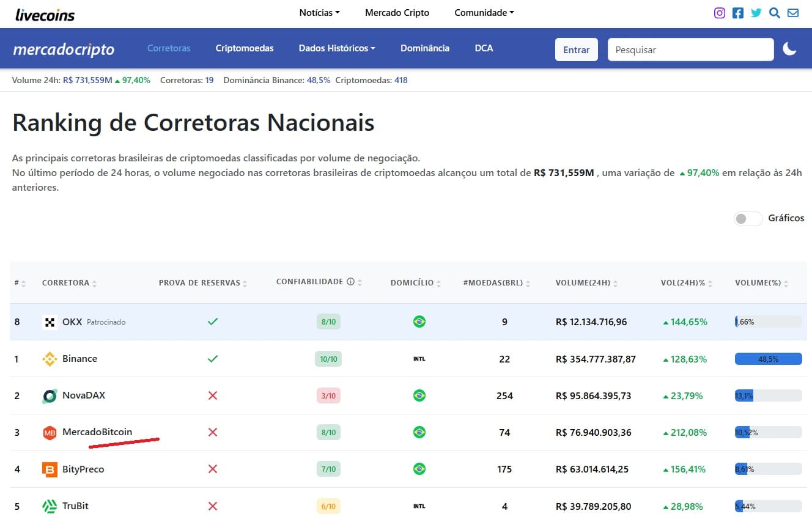The height and width of the screenshot is (522, 812).
Task: Click the MercadoBitcoin logo icon
Action: (x=50, y=432)
